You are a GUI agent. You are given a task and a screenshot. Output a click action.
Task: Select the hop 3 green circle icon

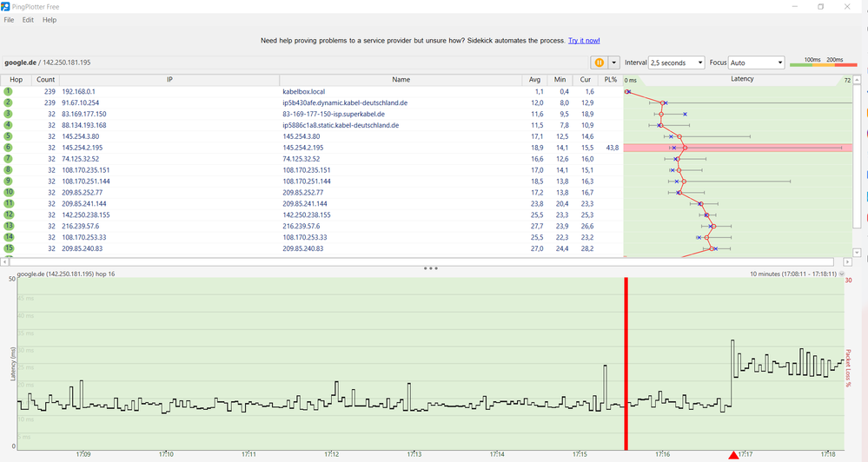pos(8,114)
